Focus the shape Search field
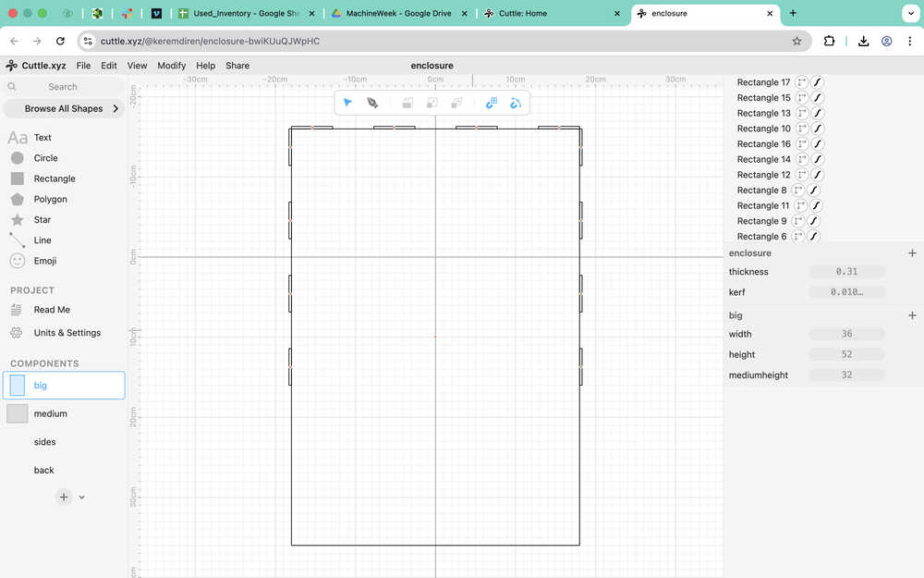The height and width of the screenshot is (578, 924). (x=63, y=87)
